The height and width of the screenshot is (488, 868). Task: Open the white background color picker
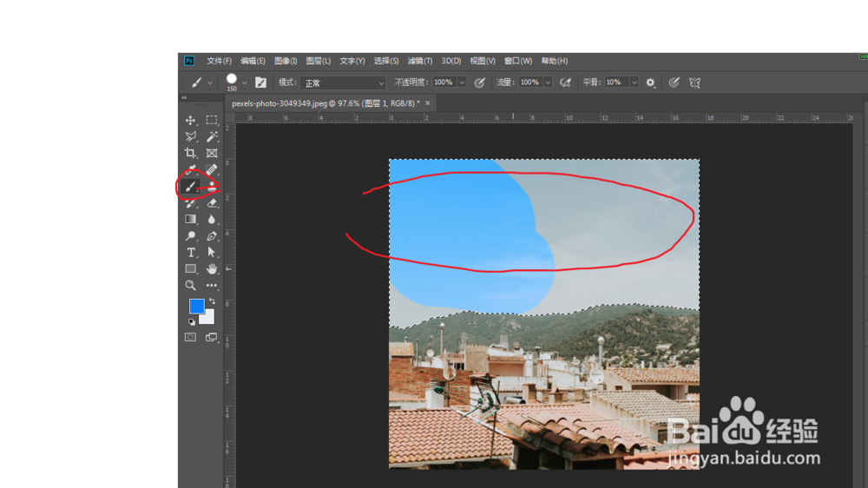tap(209, 319)
